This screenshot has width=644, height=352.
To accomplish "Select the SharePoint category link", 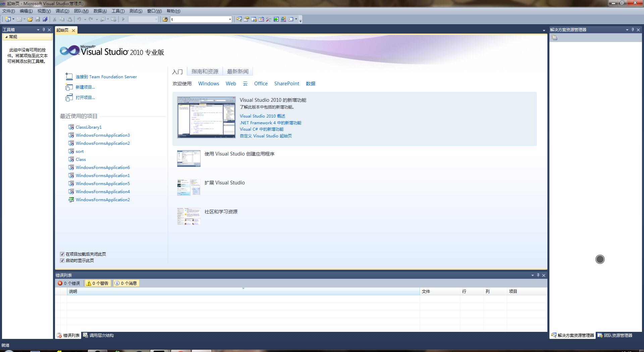I will point(287,84).
